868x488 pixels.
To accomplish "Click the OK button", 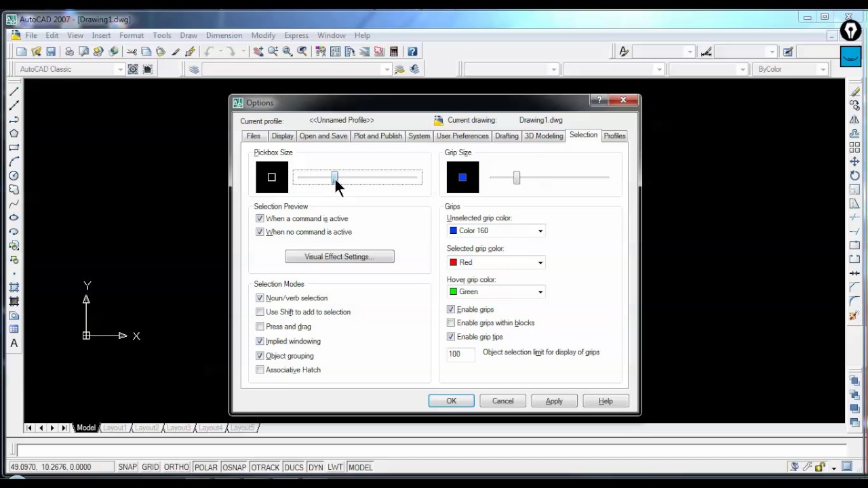I will pyautogui.click(x=452, y=401).
